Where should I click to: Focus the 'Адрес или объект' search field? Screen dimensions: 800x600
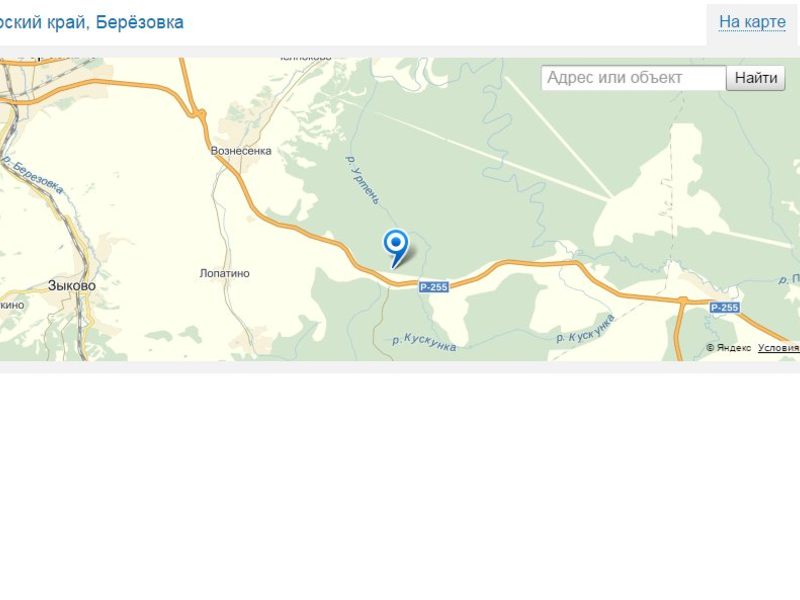coord(634,78)
